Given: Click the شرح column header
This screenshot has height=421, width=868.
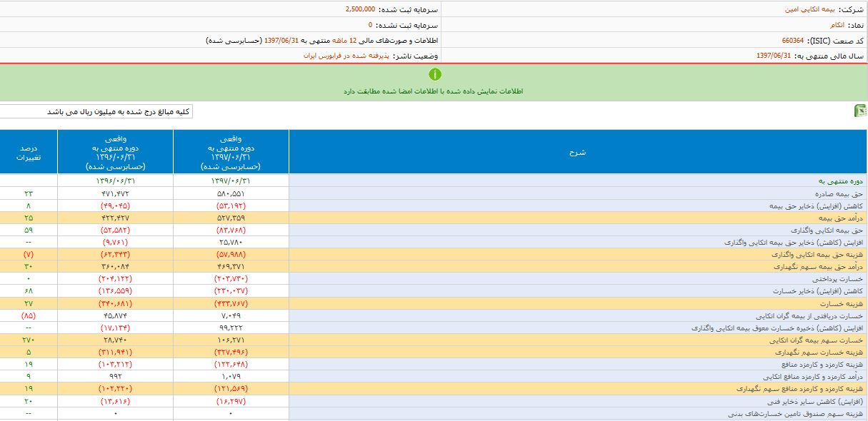Looking at the screenshot, I should point(577,152).
